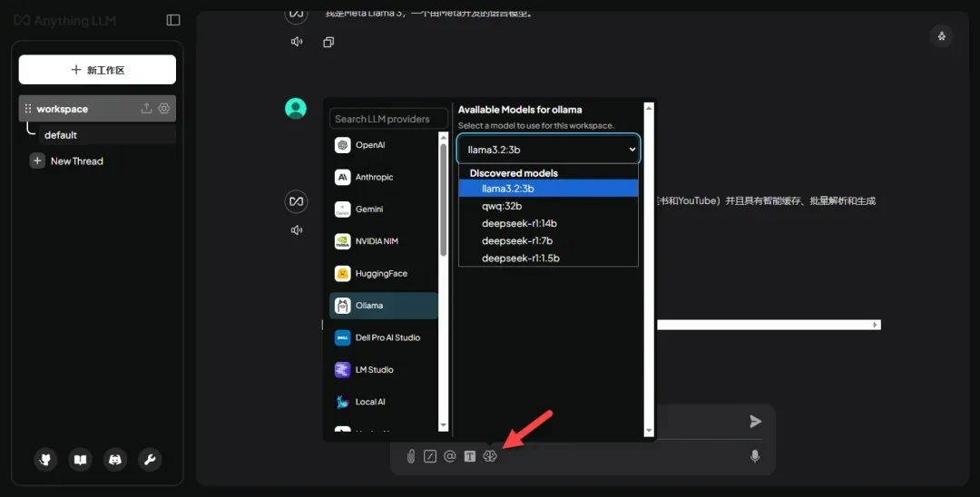Select the Dell Pro AI Studio provider
This screenshot has width=980, height=497.
pos(384,337)
